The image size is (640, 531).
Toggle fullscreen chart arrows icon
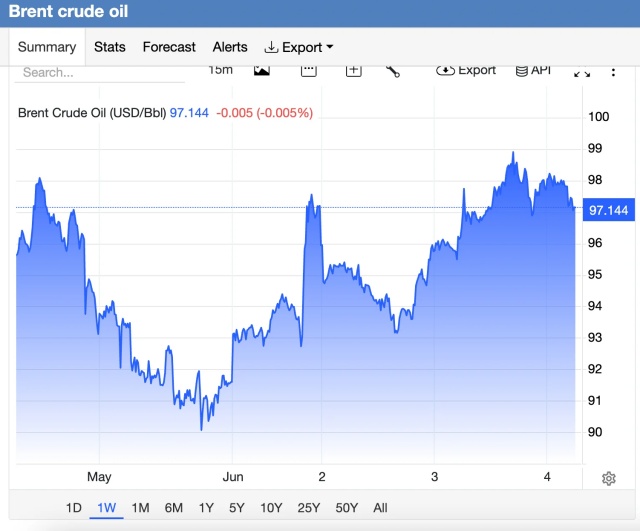pyautogui.click(x=582, y=72)
